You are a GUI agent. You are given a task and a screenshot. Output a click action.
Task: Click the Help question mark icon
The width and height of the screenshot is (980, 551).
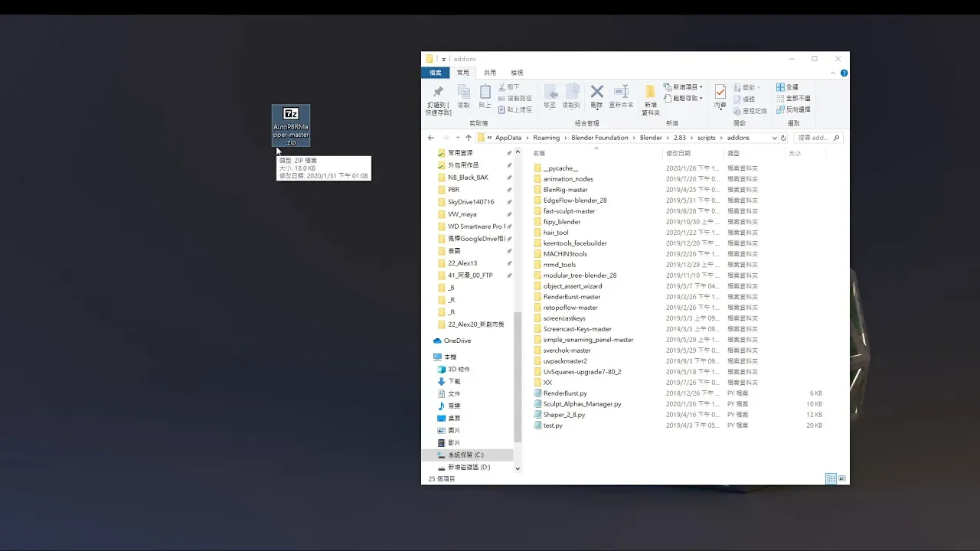(844, 73)
